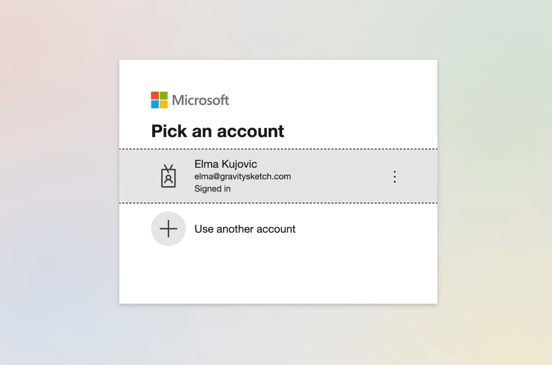This screenshot has width=552, height=365.
Task: Sign in with the gravitysketch.com account
Action: [278, 176]
